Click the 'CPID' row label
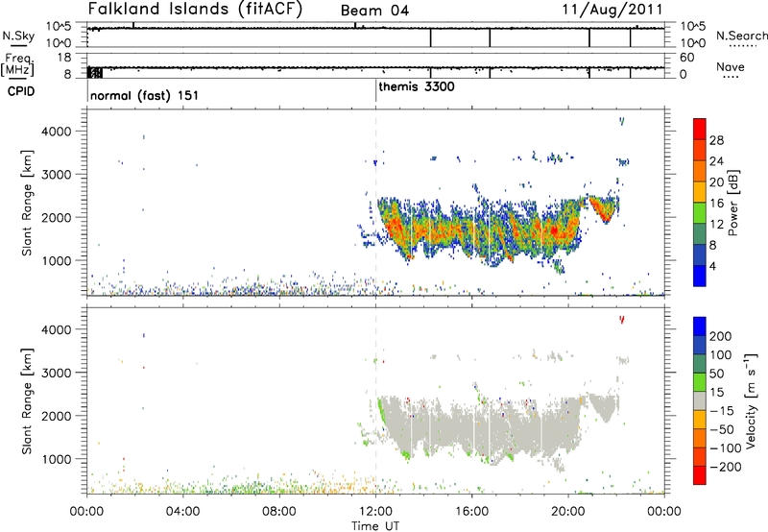The image size is (768, 532). click(21, 91)
